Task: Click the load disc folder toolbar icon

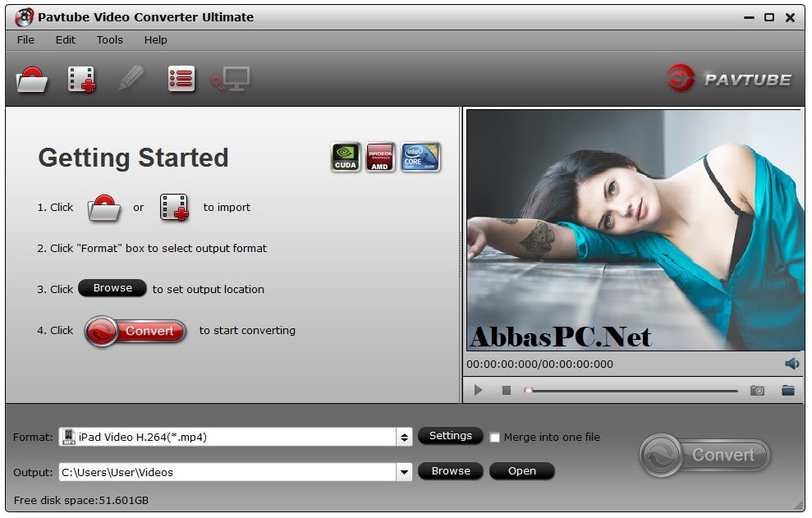Action: (31, 80)
